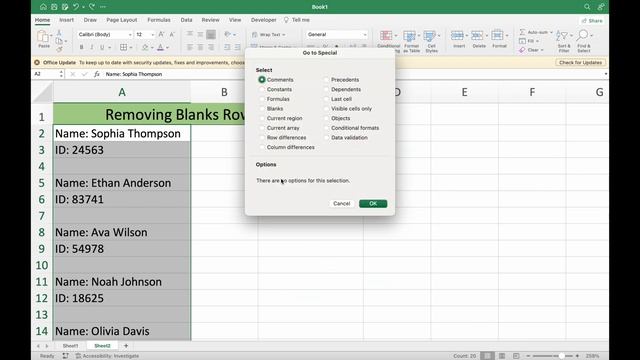Open the Calibri (Body) font name dropdown
Image resolution: width=640 pixels, height=360 pixels.
tap(130, 35)
